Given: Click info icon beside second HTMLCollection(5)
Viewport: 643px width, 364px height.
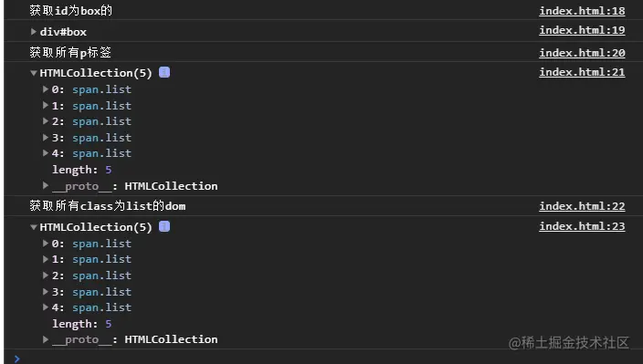Looking at the screenshot, I should 164,226.
